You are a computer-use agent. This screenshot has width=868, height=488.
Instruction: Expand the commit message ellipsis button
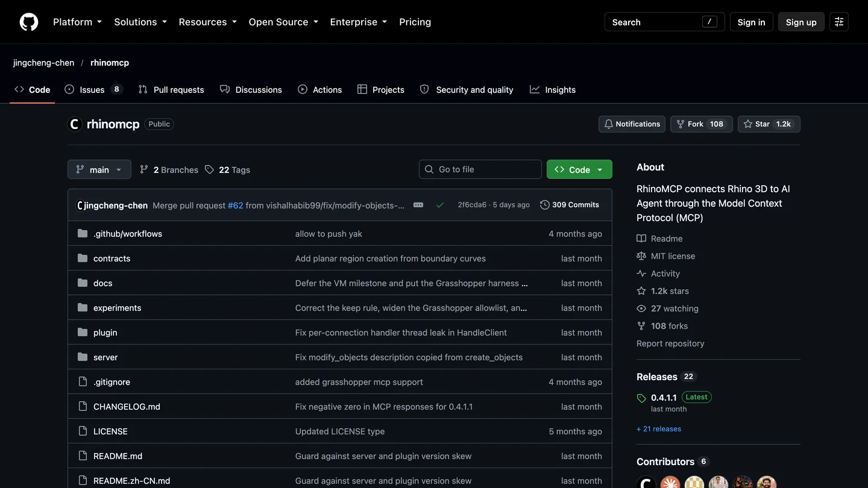tap(418, 205)
